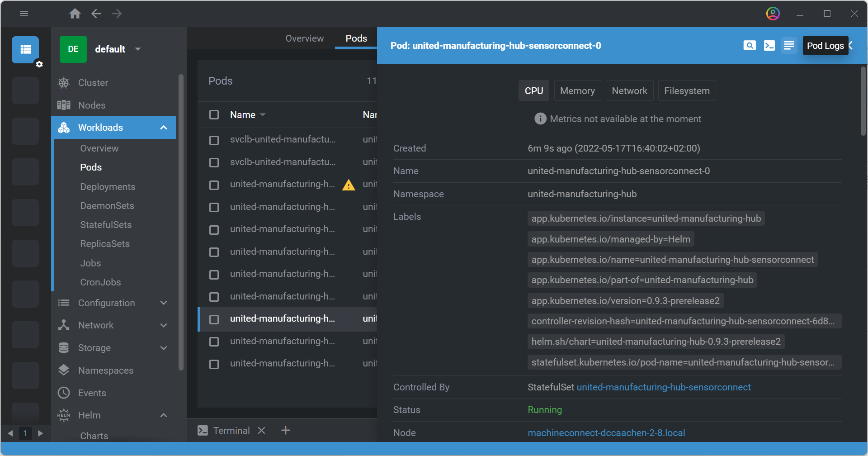Switch to the Memory metrics tab

pyautogui.click(x=577, y=91)
